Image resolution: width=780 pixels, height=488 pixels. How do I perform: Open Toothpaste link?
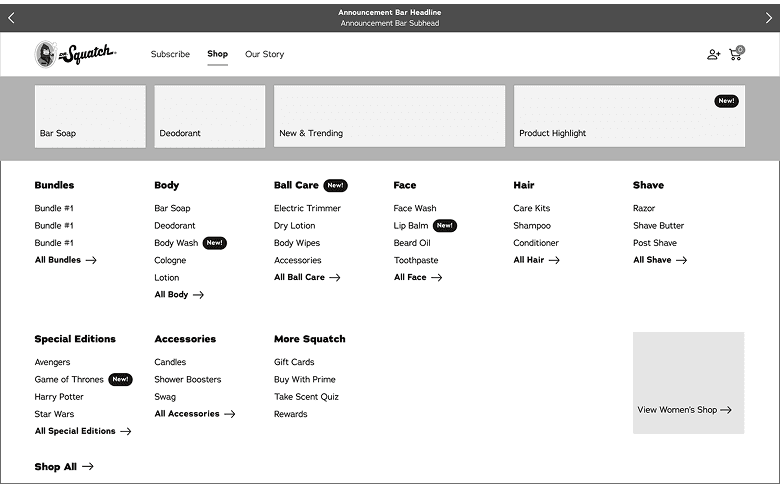point(416,260)
